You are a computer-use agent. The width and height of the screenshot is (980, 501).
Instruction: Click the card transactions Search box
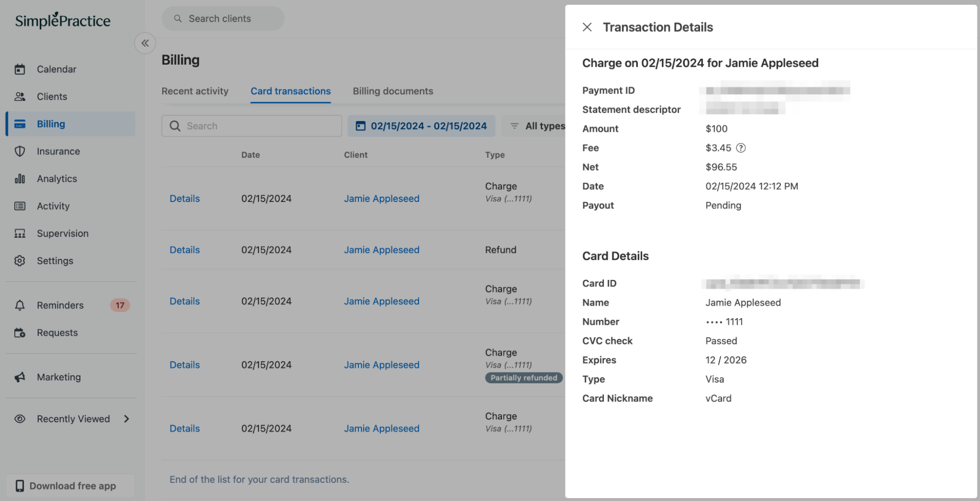click(x=252, y=126)
